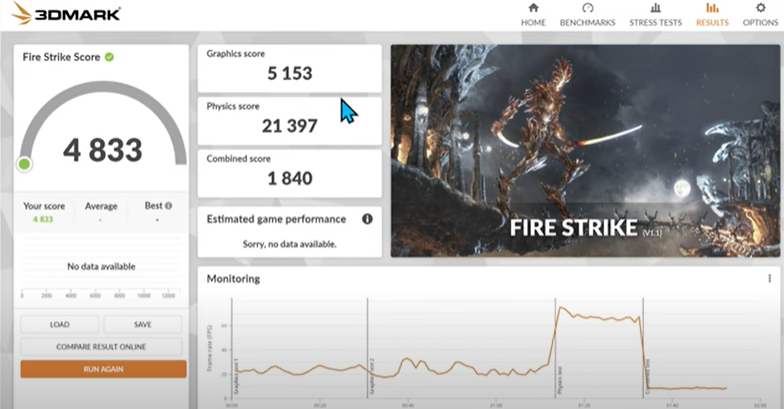
Task: Click the orange RUN AGAIN button
Action: click(x=104, y=369)
